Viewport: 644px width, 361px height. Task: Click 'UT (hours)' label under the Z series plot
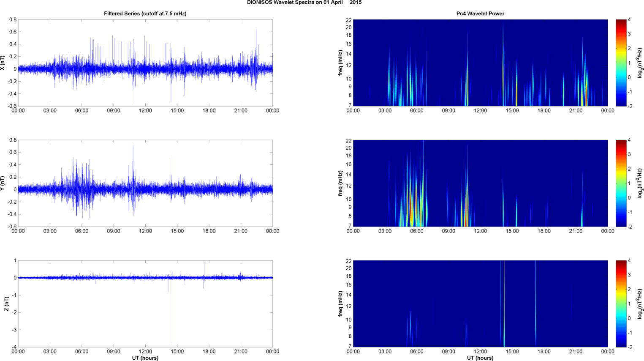click(x=145, y=358)
